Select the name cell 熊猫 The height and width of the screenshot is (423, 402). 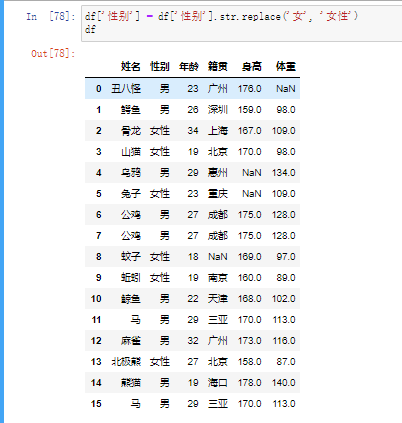131,383
